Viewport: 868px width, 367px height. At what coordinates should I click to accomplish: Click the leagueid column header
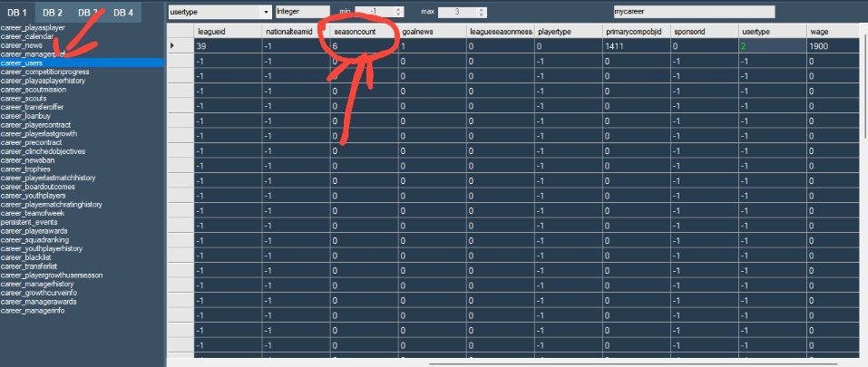click(x=227, y=31)
